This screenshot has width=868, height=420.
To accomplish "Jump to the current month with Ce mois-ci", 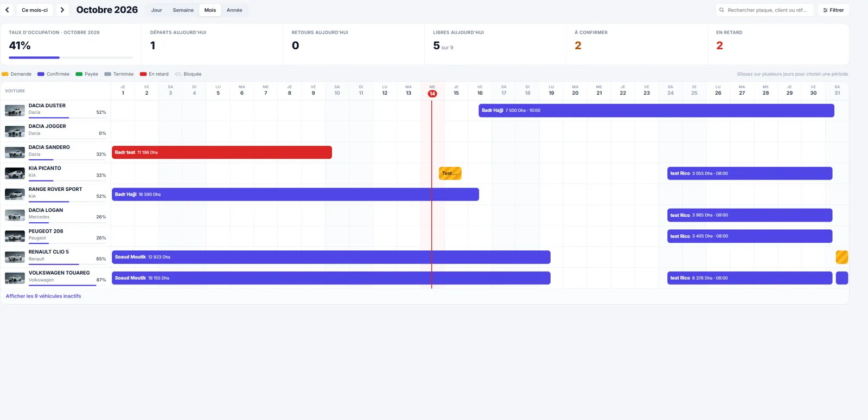I will (x=35, y=10).
